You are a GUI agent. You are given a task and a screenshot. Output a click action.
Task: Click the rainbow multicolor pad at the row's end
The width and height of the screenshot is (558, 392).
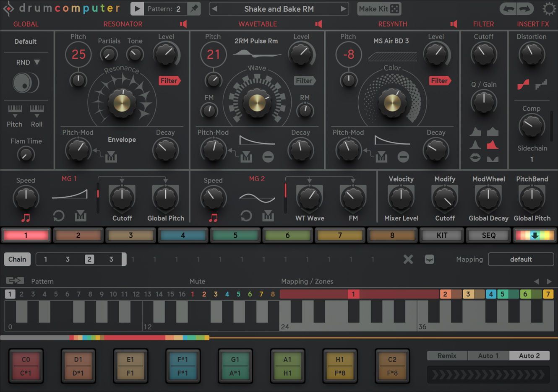[x=535, y=235]
